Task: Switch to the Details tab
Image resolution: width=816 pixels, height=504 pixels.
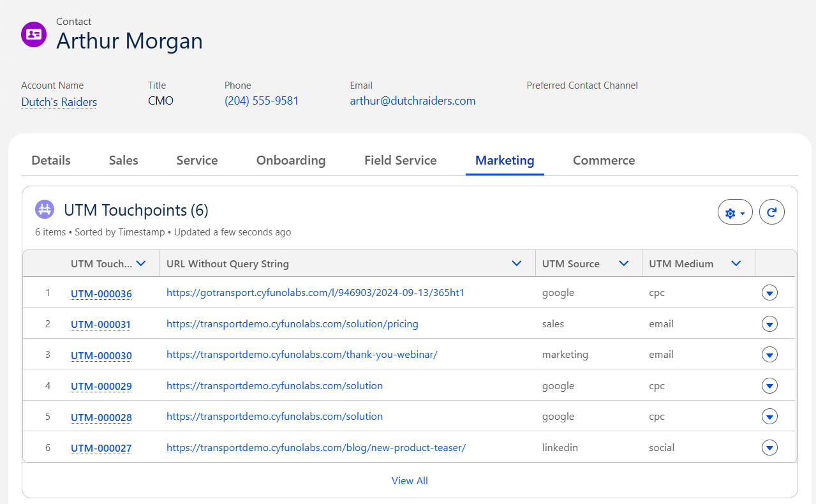Action: coord(51,160)
